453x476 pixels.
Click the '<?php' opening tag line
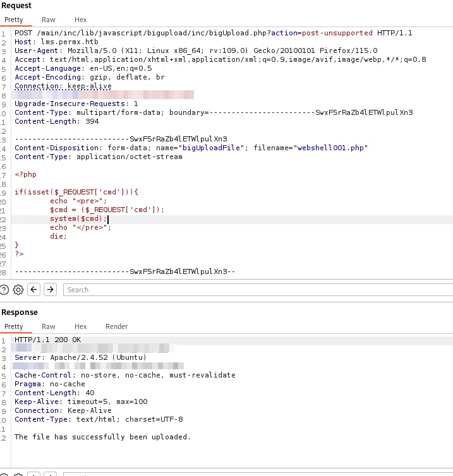pyautogui.click(x=25, y=174)
